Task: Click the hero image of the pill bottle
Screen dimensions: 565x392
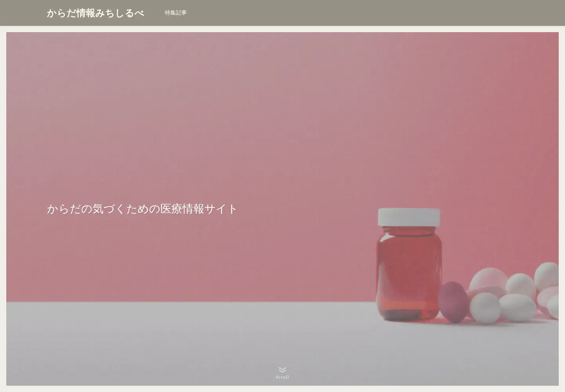Action: coord(282,209)
